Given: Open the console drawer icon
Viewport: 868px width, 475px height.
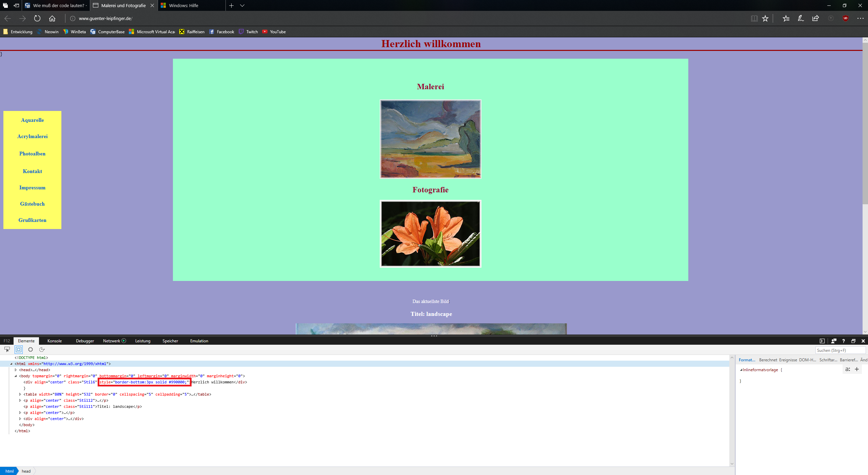Looking at the screenshot, I should [822, 341].
